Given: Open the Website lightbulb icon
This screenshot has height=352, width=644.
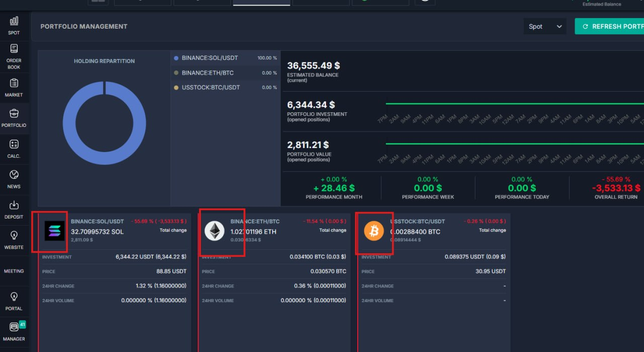Looking at the screenshot, I should (14, 235).
